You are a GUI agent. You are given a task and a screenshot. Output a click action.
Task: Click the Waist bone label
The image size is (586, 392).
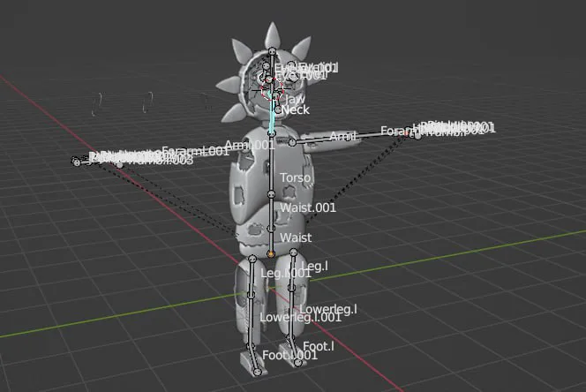click(296, 237)
